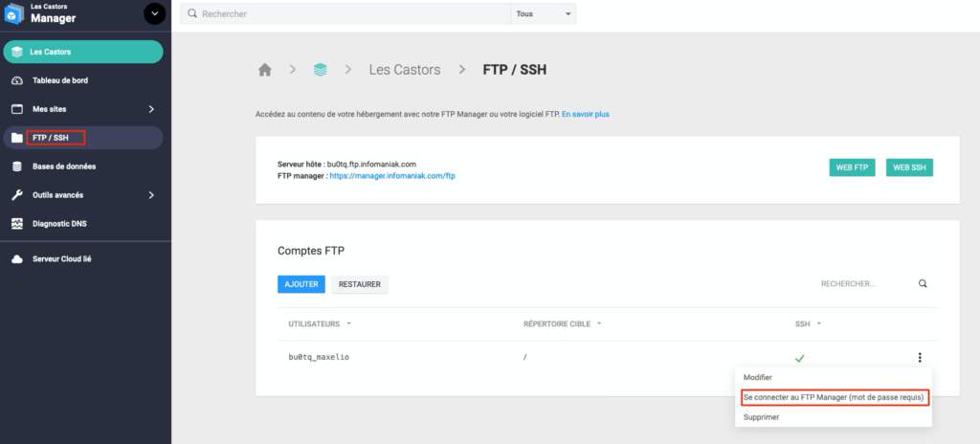Click the cloud icon in sidebar
This screenshot has height=444, width=980.
point(17,259)
